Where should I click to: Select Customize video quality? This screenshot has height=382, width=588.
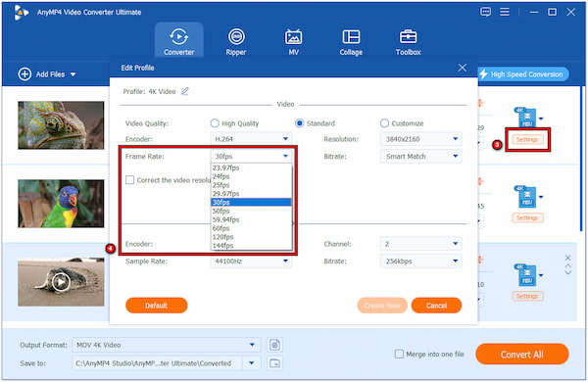(x=384, y=123)
